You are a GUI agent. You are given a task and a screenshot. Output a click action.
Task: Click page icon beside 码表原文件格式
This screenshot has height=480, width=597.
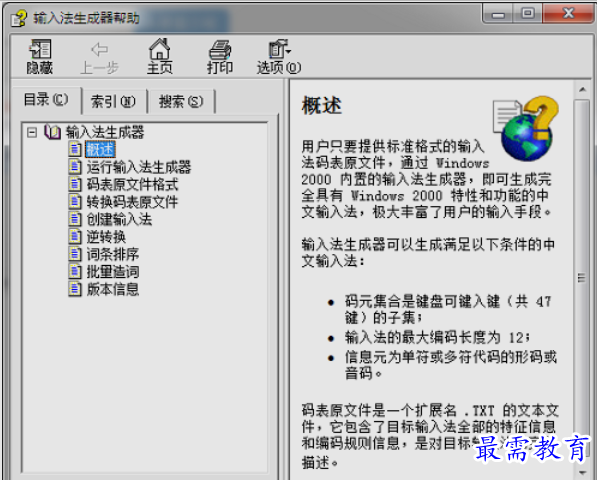click(x=75, y=184)
